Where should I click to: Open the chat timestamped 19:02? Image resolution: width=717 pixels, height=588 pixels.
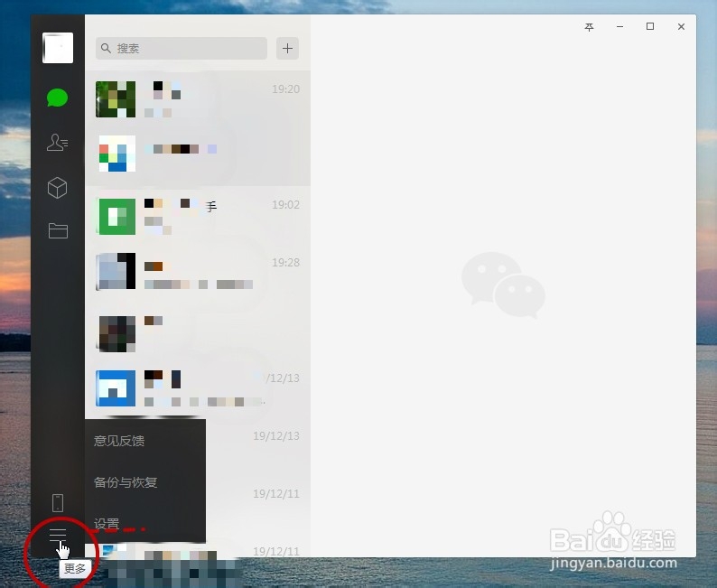coord(198,216)
